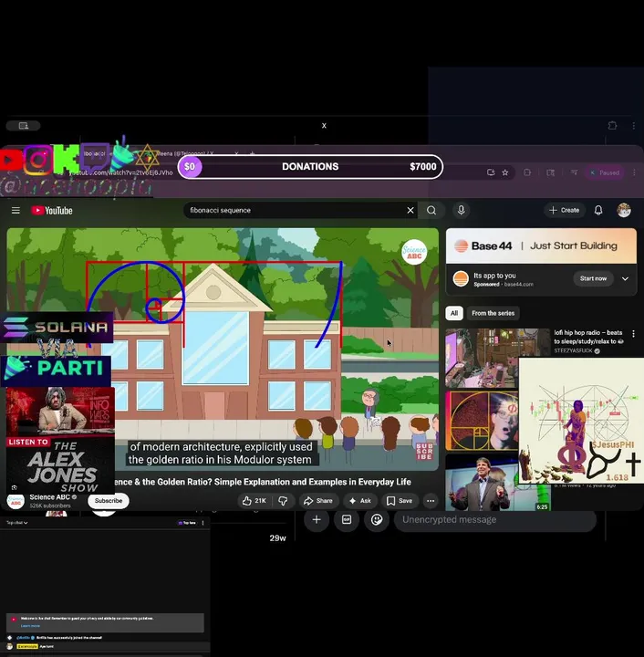The image size is (644, 657).
Task: Click the Parti party popper overlay icon
Action: [x=123, y=155]
